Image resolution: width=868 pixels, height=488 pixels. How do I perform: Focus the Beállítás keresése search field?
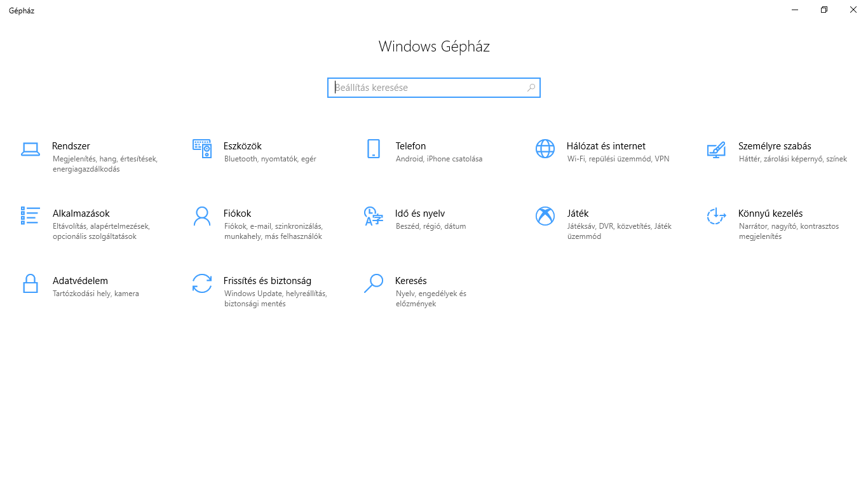pyautogui.click(x=434, y=88)
